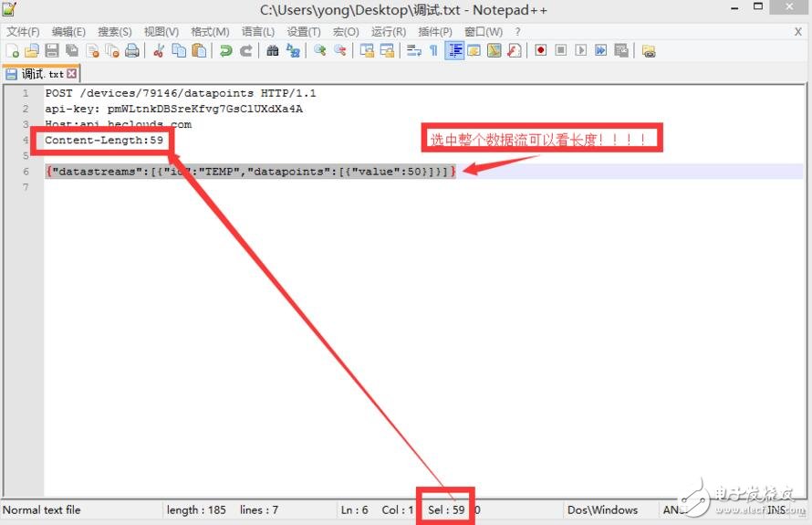Click the Zoom Out icon
The width and height of the screenshot is (812, 525).
click(x=340, y=51)
